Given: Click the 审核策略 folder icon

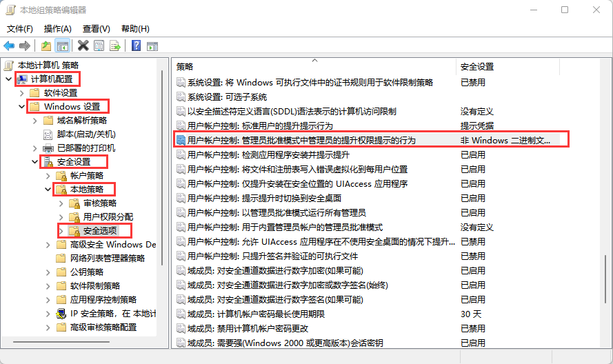Looking at the screenshot, I should click(x=74, y=203).
